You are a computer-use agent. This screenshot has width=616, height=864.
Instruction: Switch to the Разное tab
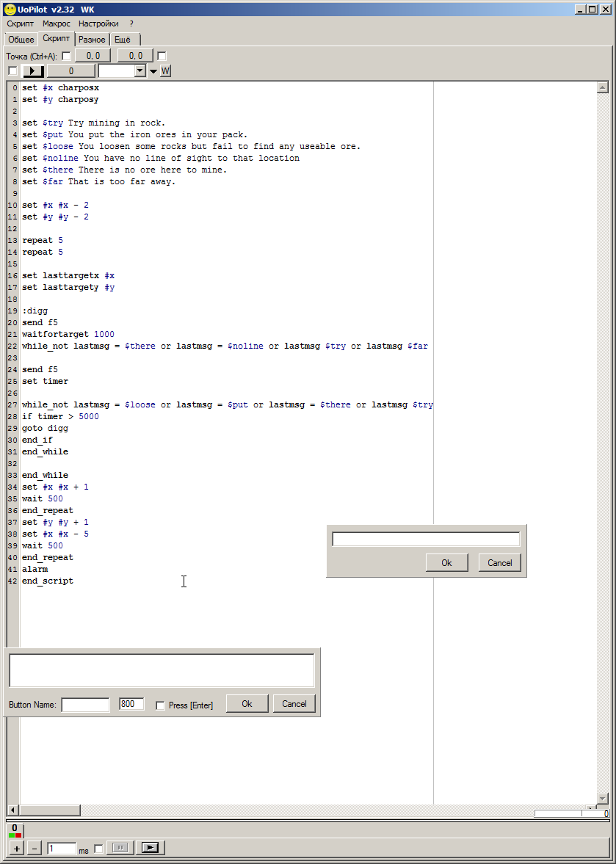coord(92,39)
